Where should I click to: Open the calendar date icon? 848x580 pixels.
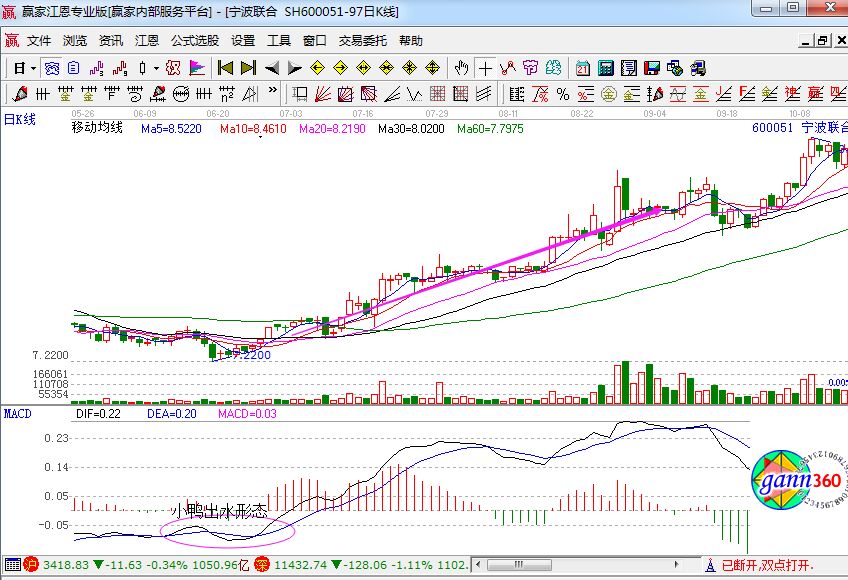582,68
